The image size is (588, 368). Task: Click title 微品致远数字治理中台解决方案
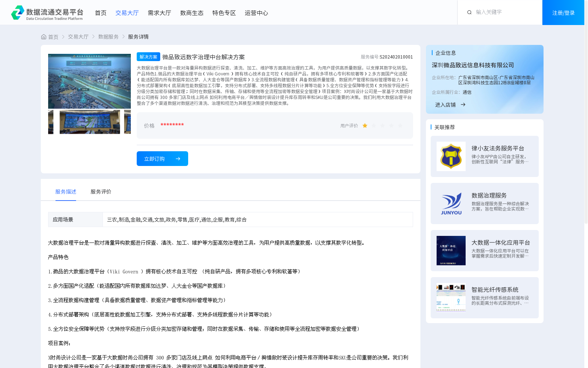coord(204,57)
